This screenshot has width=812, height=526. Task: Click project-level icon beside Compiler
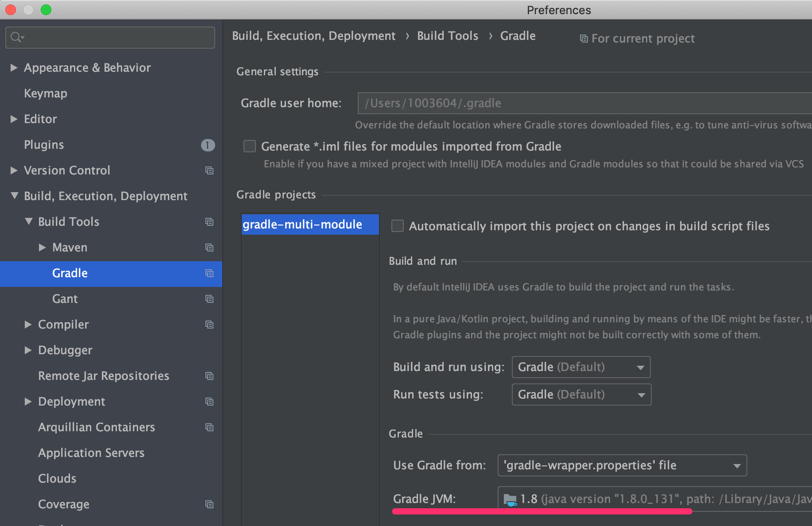209,325
